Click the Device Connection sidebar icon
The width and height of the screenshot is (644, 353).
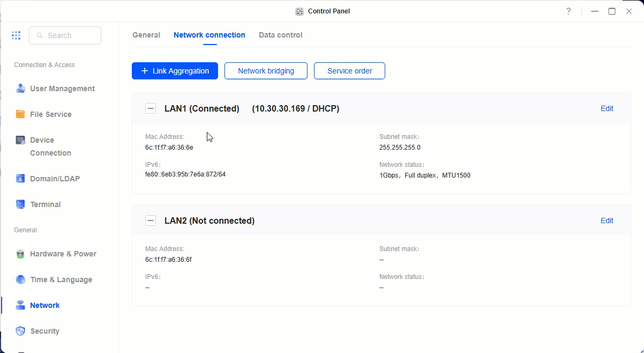[x=20, y=139]
